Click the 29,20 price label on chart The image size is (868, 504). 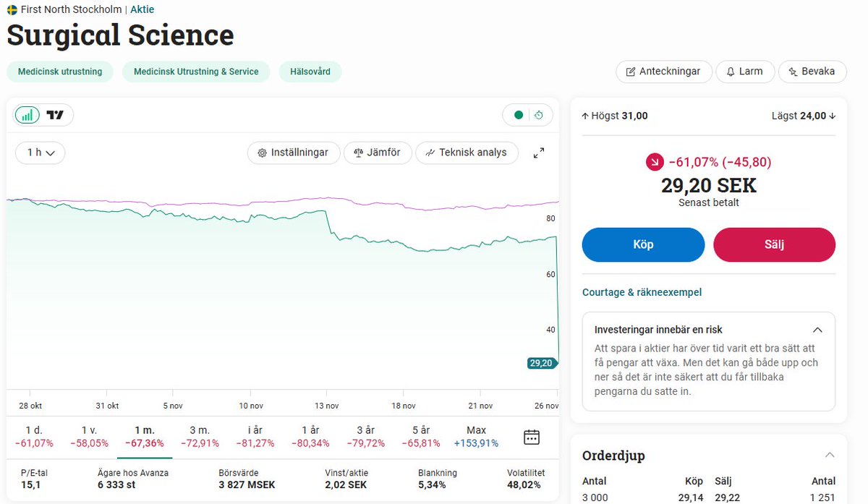click(542, 363)
